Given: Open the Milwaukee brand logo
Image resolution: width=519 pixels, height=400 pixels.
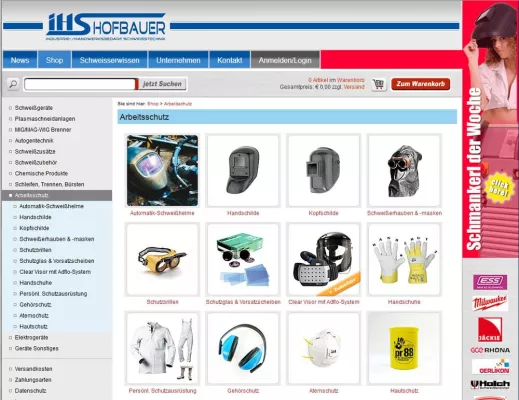Looking at the screenshot, I should (490, 303).
